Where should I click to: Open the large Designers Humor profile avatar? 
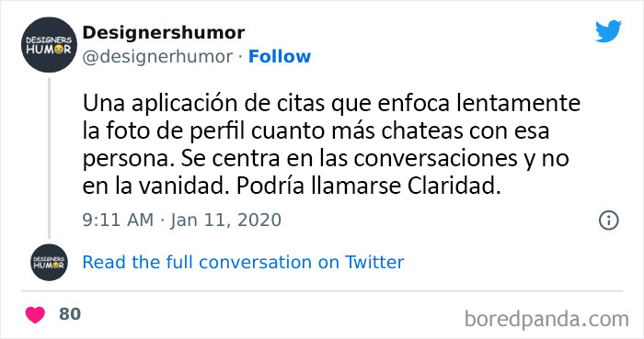[49, 45]
